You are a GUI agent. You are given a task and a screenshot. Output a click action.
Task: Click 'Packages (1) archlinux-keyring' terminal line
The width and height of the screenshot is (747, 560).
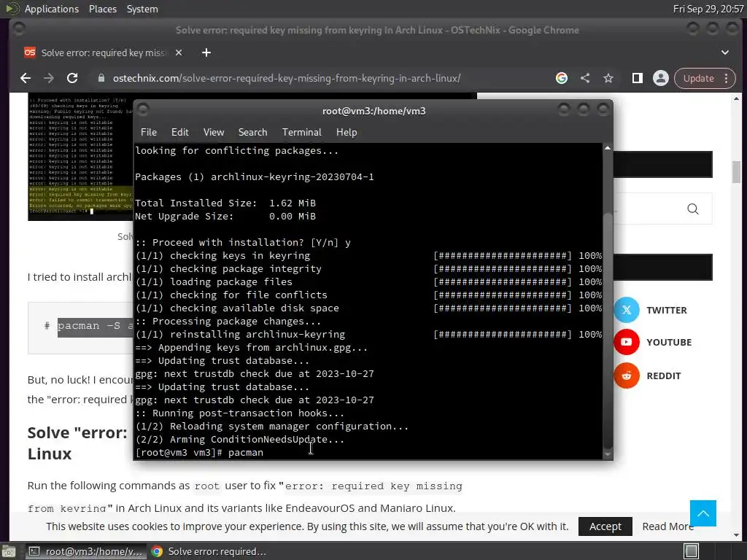[255, 177]
